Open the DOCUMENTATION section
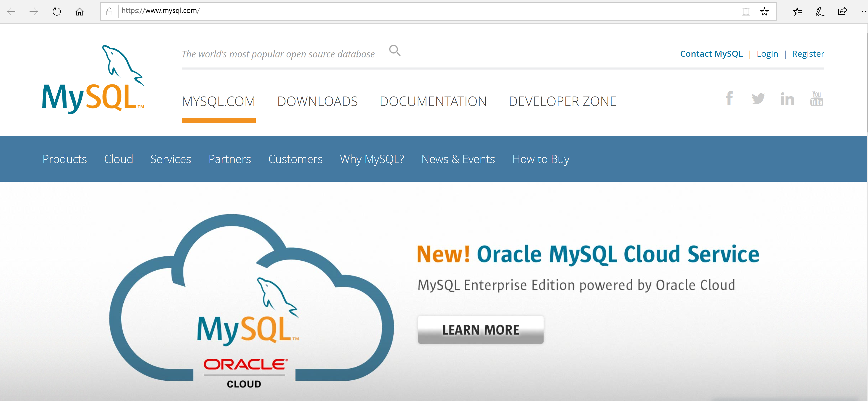The image size is (868, 401). tap(433, 101)
